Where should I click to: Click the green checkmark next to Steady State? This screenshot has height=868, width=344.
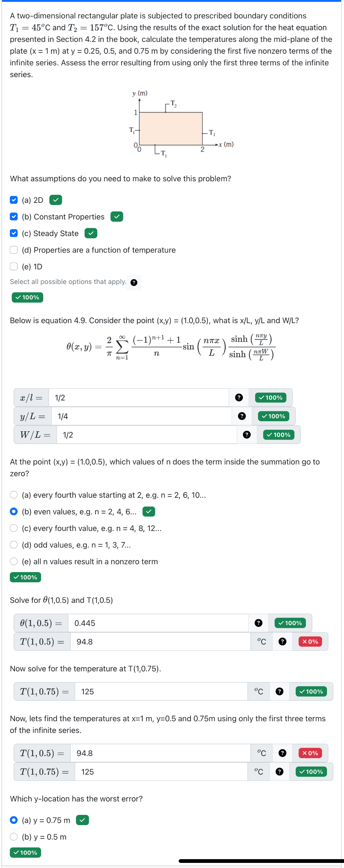pyautogui.click(x=91, y=233)
